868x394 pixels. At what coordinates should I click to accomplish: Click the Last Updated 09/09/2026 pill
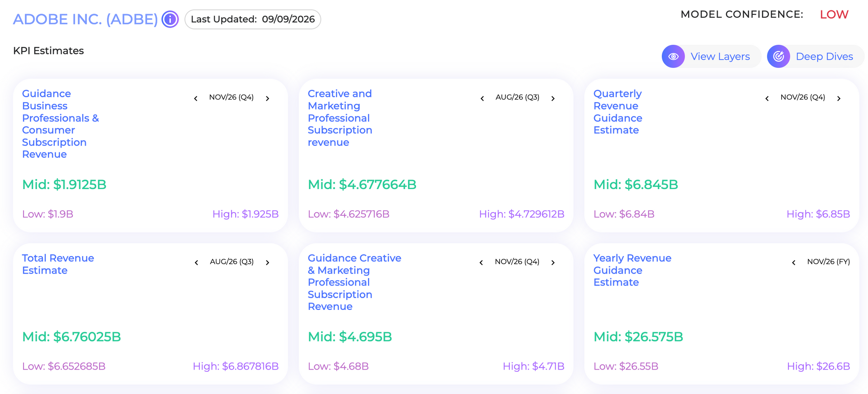tap(253, 19)
